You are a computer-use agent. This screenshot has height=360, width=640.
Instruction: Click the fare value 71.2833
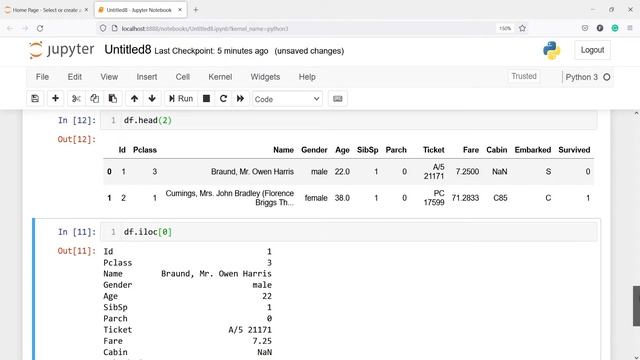(465, 198)
